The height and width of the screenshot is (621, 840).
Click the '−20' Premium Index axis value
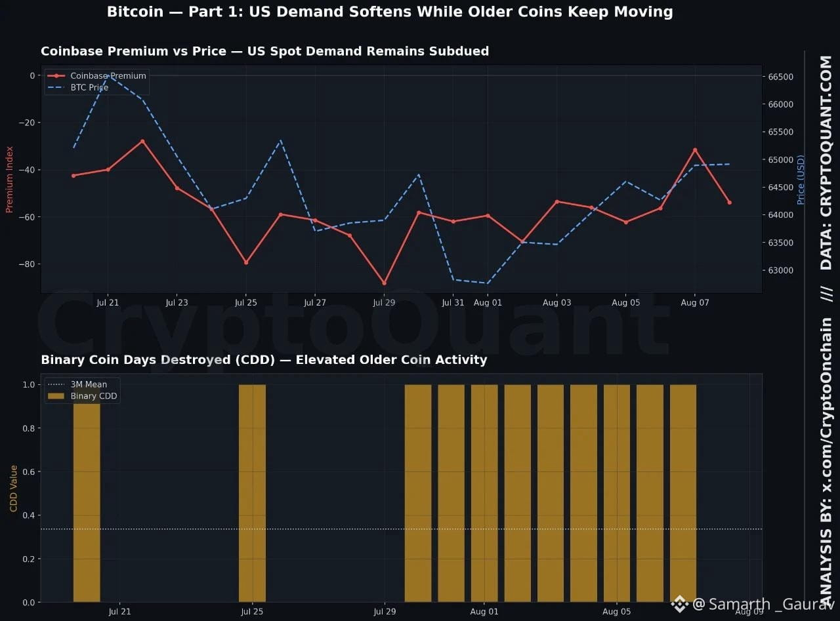tap(27, 123)
